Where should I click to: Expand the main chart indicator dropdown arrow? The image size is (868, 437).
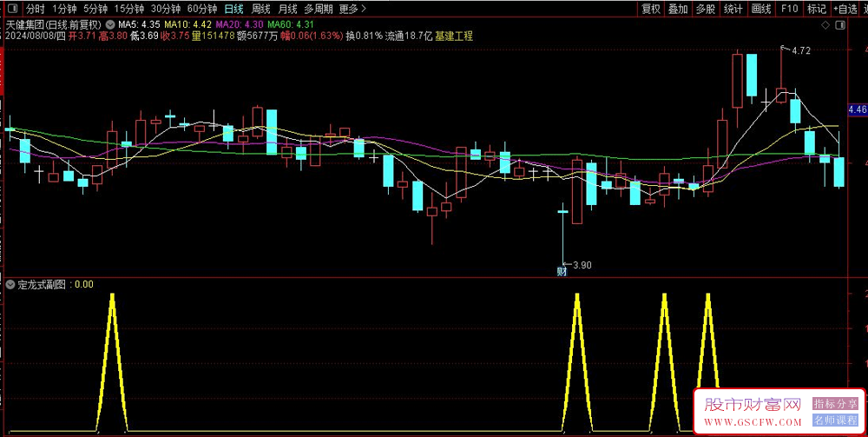pyautogui.click(x=109, y=24)
